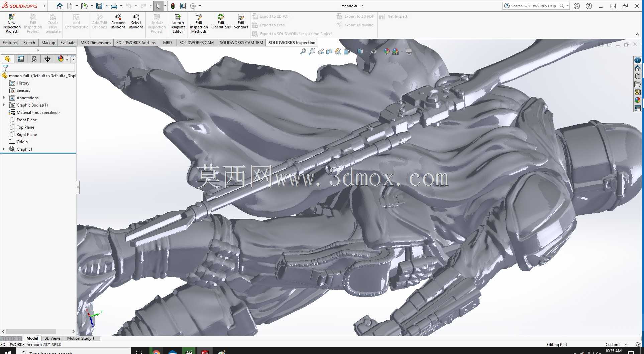Click Zoom to Area in view toolbar
This screenshot has width=644, height=354.
pos(312,51)
